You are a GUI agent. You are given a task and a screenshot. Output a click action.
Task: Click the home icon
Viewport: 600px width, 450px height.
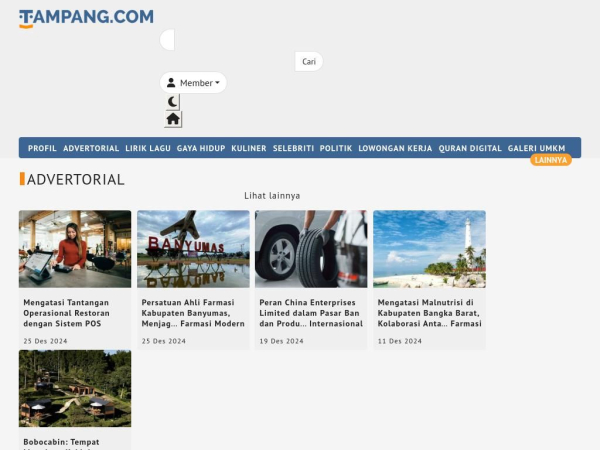click(x=173, y=119)
